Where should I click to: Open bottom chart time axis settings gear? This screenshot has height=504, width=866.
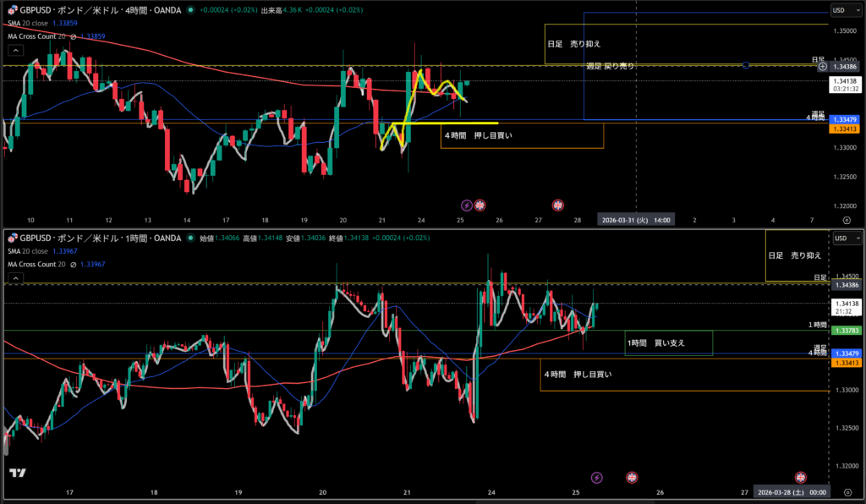point(847,491)
